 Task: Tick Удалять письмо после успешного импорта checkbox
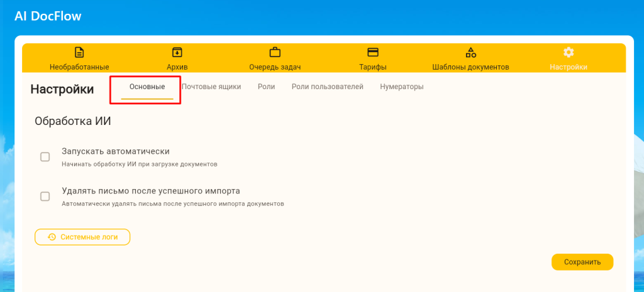click(x=45, y=196)
